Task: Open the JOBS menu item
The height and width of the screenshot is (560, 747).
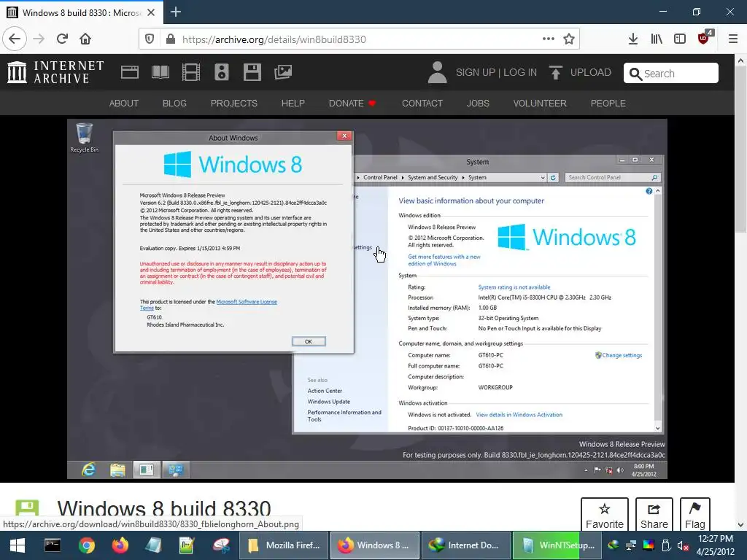Action: tap(478, 104)
